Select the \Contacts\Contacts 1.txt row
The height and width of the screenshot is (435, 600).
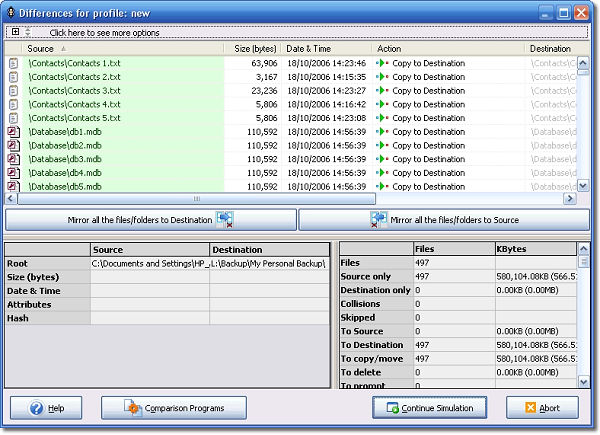click(x=291, y=63)
